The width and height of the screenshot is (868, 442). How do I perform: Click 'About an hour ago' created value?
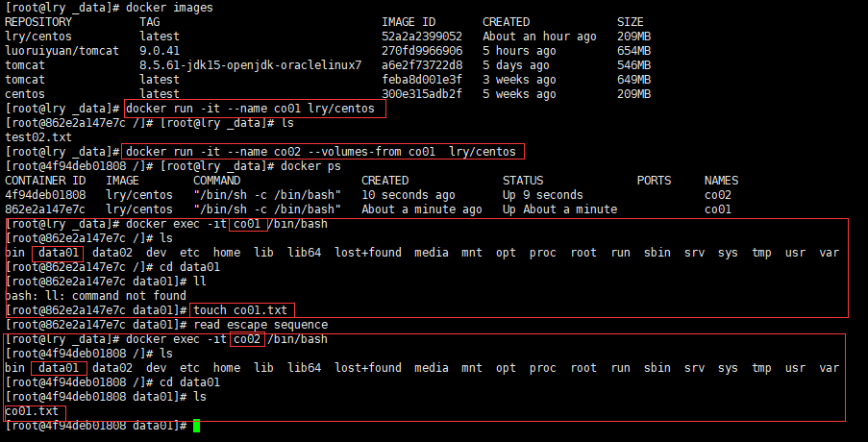[539, 37]
